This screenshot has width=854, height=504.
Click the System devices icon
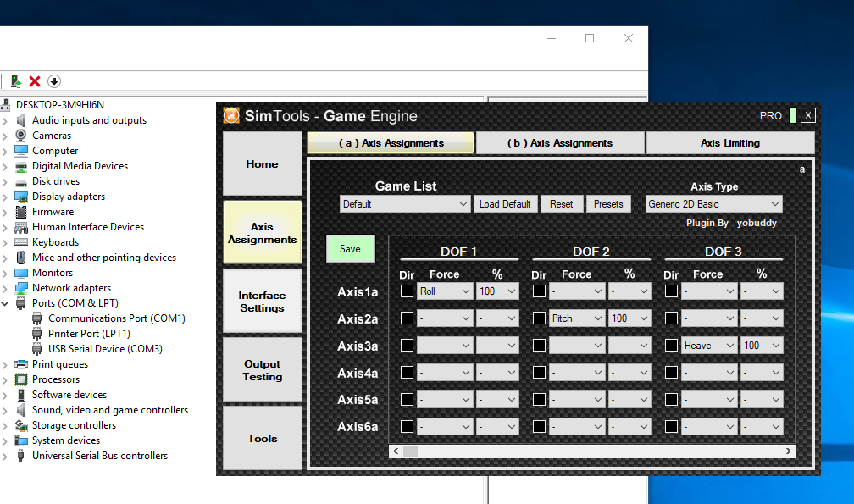(20, 440)
